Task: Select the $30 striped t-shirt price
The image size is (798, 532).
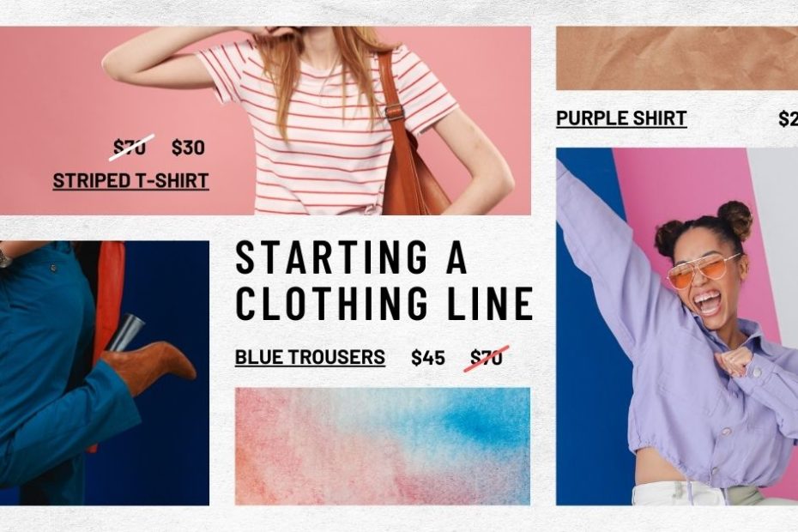Action: pos(188,147)
